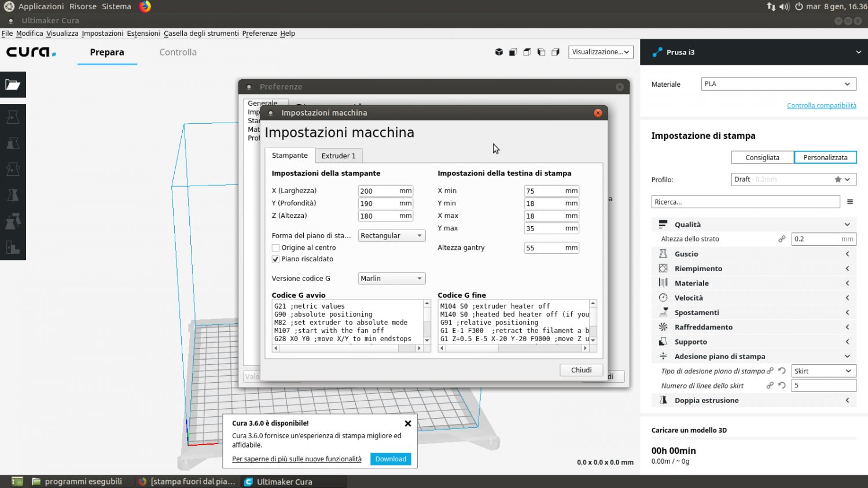Click the Controlla compatibilità link
The width and height of the screenshot is (868, 488).
[x=821, y=105]
